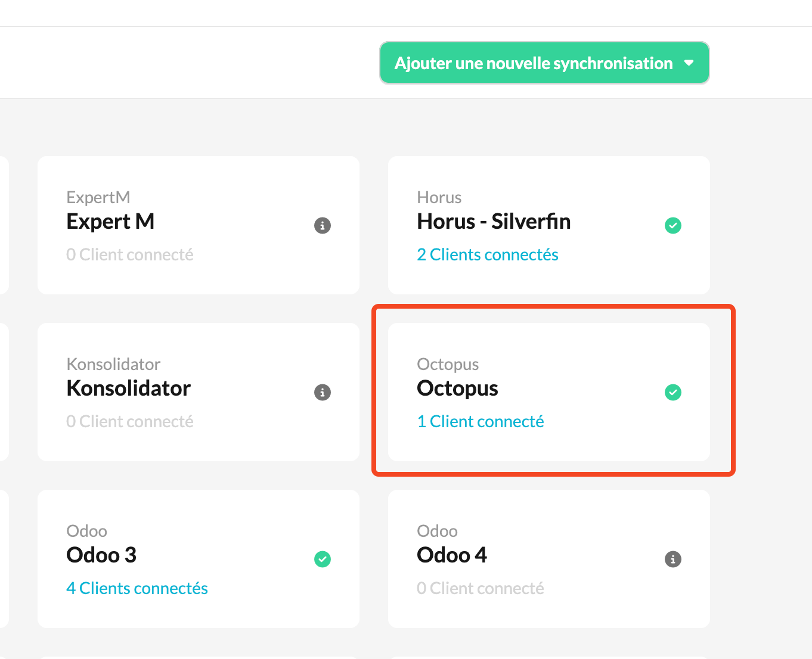Open the 1 Client connecté link for Octopus
Viewport: 812px width, 659px height.
pos(481,422)
